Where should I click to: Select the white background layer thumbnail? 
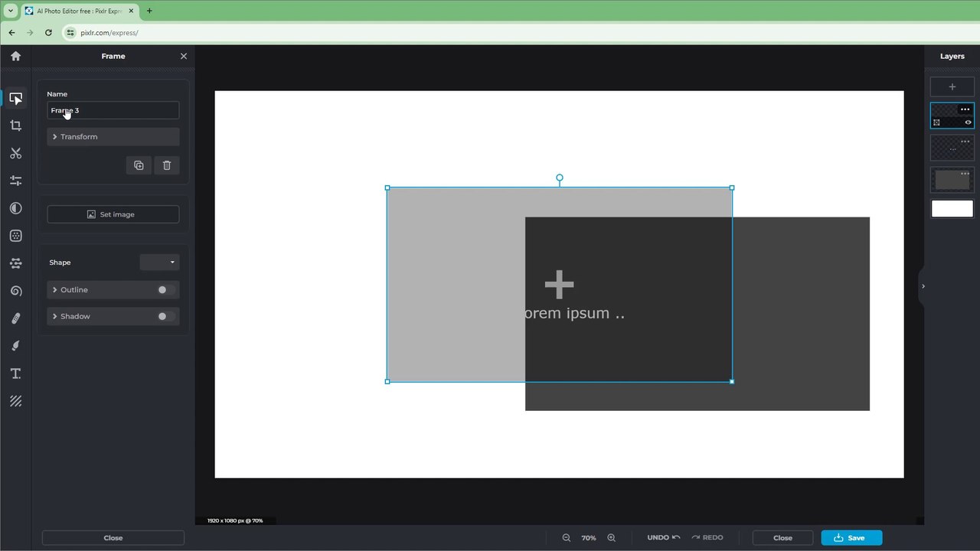pyautogui.click(x=952, y=209)
